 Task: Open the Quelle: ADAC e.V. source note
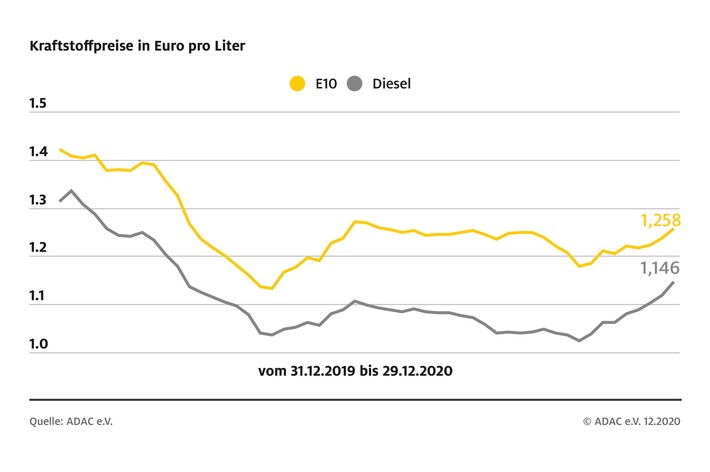coord(70,421)
